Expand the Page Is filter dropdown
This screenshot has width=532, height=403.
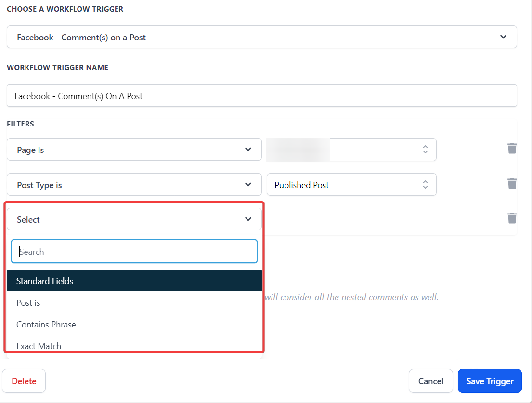coord(248,150)
